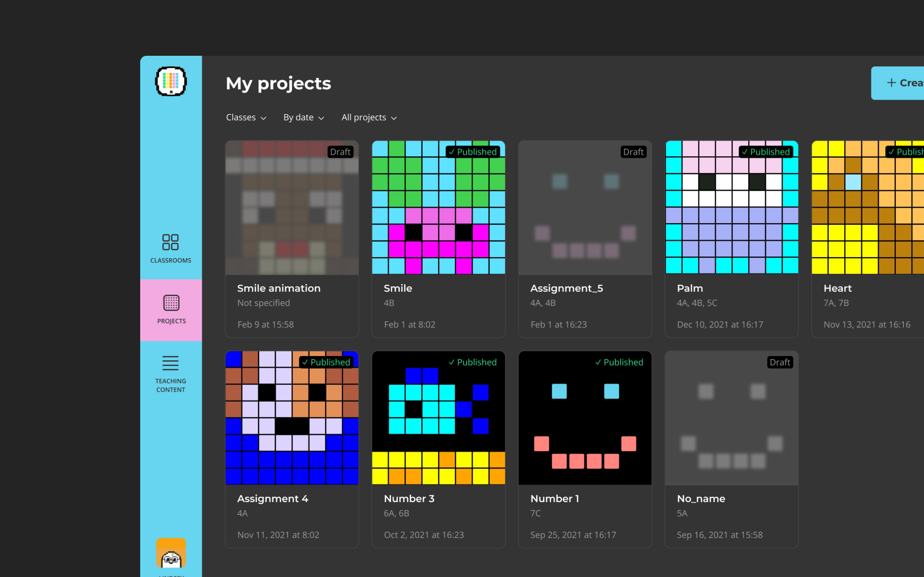Open the Classrooms grid icon

tap(170, 242)
